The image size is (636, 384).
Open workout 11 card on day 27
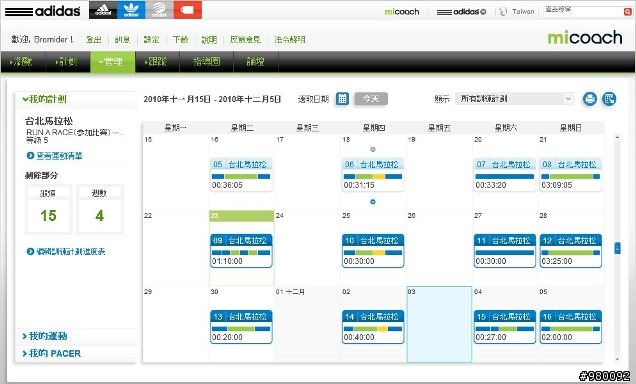pos(505,251)
